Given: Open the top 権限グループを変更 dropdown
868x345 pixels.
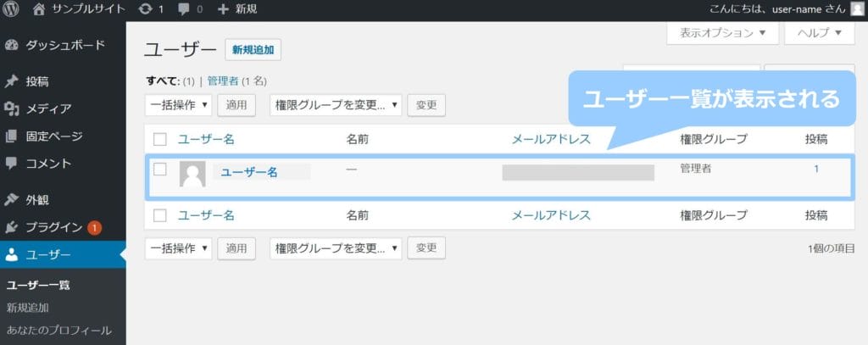Looking at the screenshot, I should (335, 105).
